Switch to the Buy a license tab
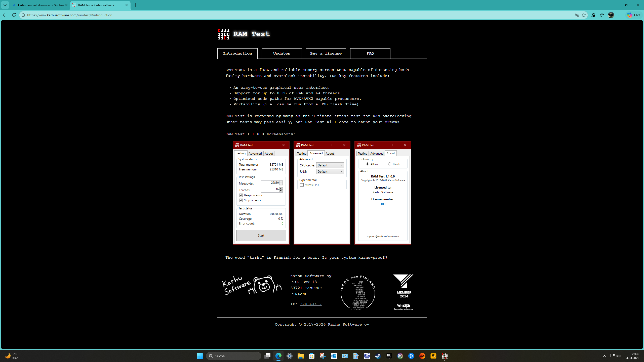The width and height of the screenshot is (644, 362). [326, 53]
